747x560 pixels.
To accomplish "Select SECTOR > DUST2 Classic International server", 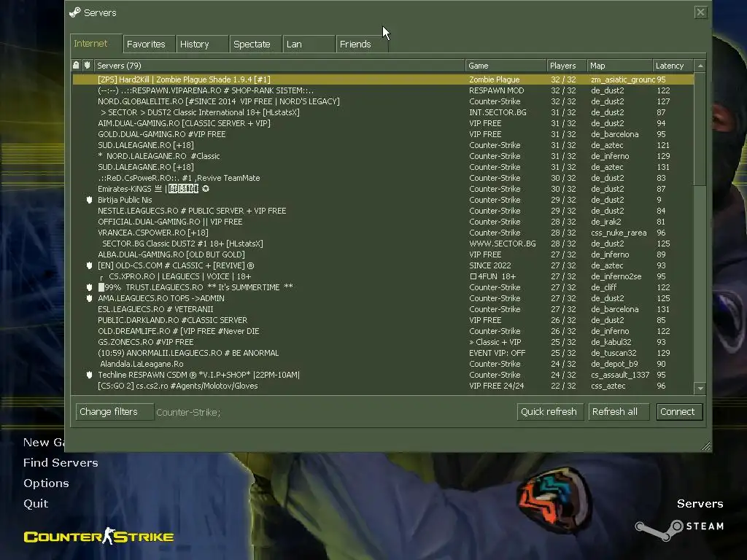I will point(383,112).
